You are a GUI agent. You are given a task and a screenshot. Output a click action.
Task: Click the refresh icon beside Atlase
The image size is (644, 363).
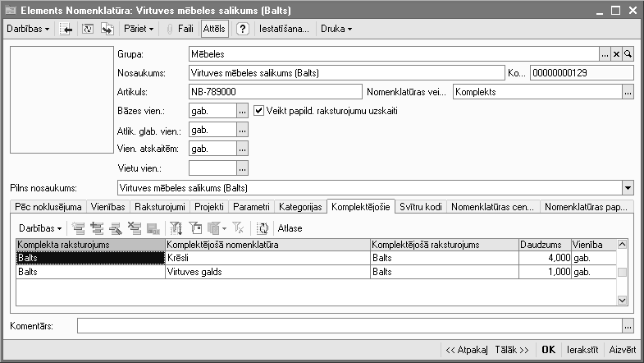(263, 227)
